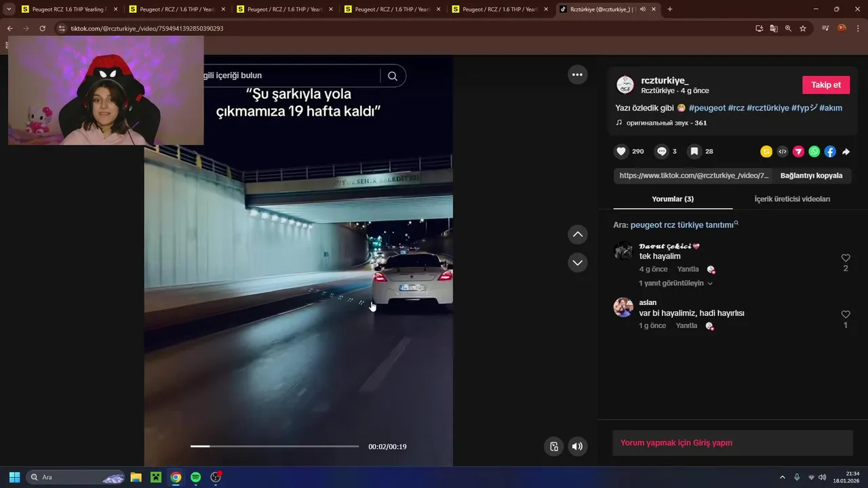Viewport: 868px width, 488px height.
Task: Reply to 'tek hayalim' comment
Action: pos(688,269)
